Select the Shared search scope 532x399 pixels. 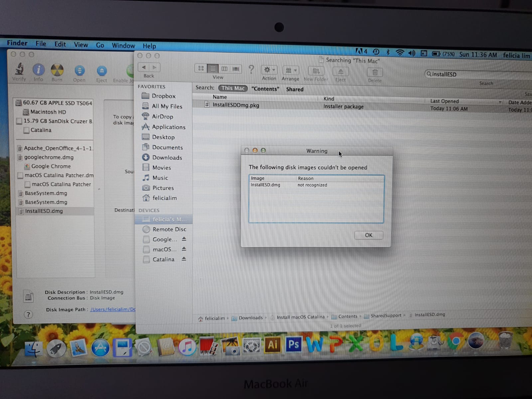point(295,89)
